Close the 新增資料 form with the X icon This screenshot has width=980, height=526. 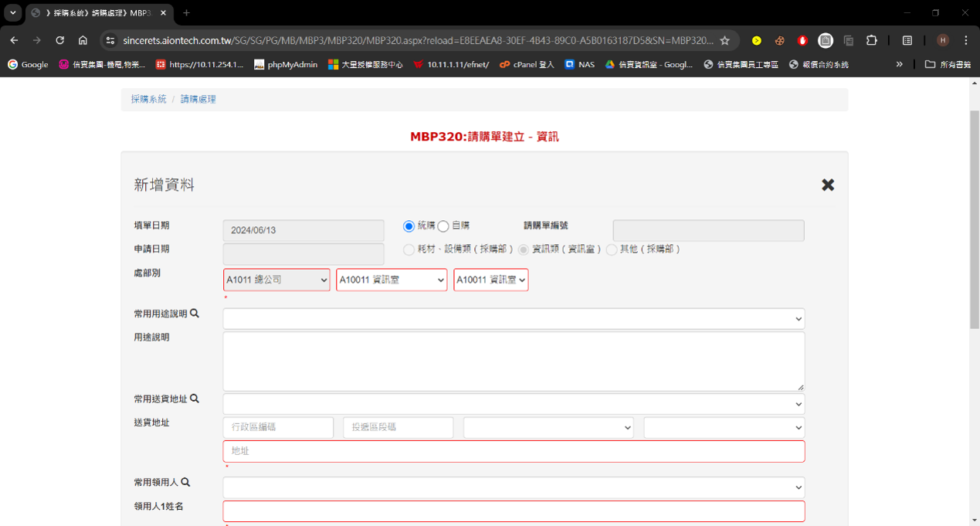click(x=828, y=185)
